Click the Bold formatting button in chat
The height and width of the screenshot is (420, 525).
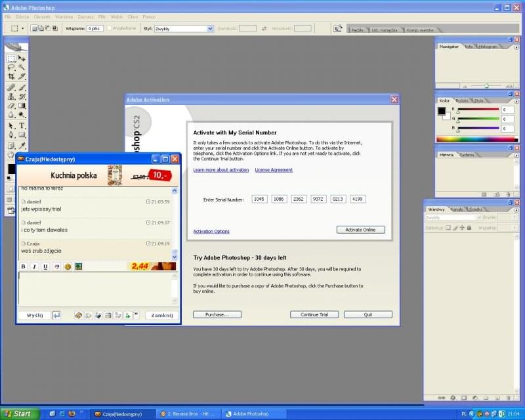23,266
